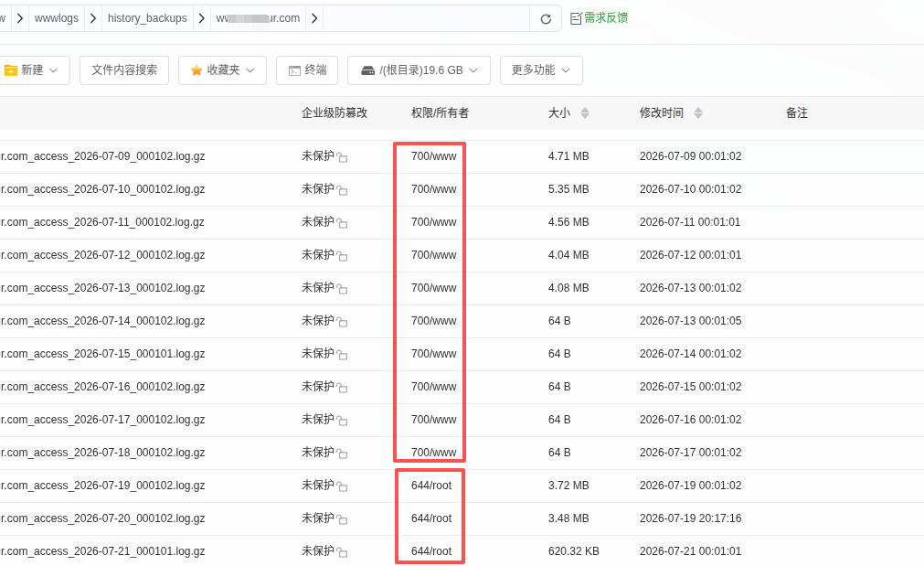Open file access_2026-07-11_000102.log.gz
This screenshot has height=566, width=924.
click(102, 222)
